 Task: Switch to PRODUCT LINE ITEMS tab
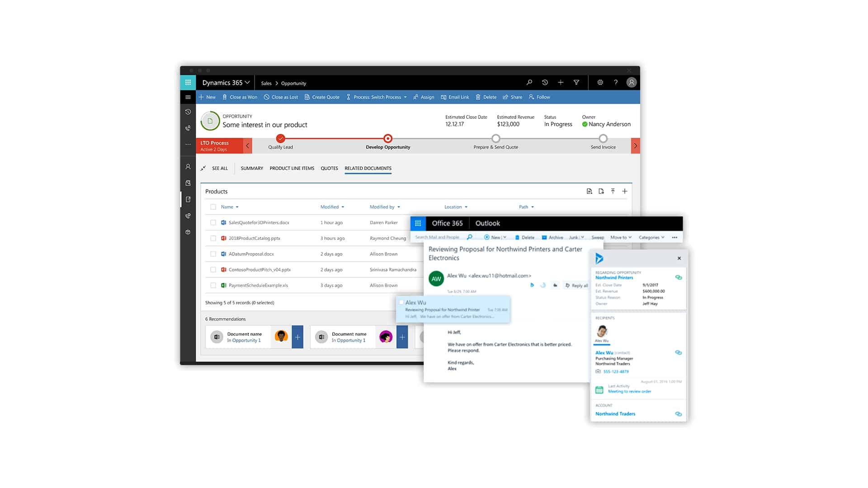click(292, 168)
